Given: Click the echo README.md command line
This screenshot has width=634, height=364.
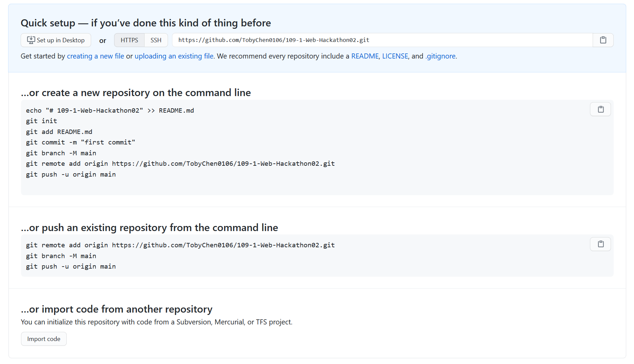Looking at the screenshot, I should point(110,111).
